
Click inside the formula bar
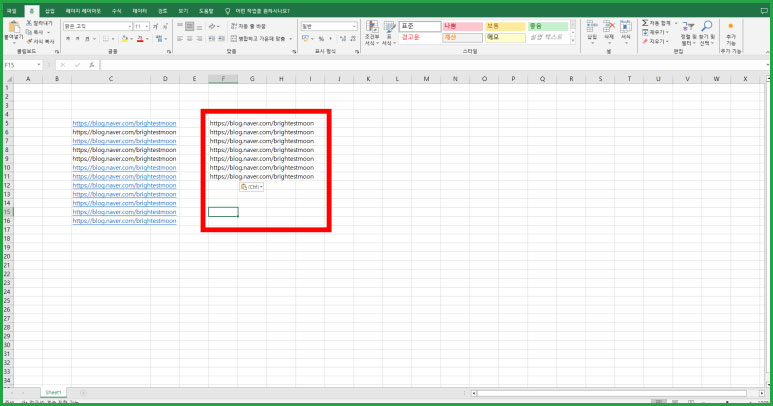pos(434,65)
